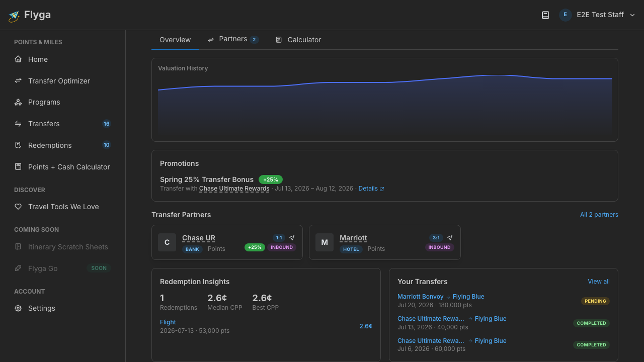
Task: Open the Flight redemption link
Action: (x=168, y=322)
